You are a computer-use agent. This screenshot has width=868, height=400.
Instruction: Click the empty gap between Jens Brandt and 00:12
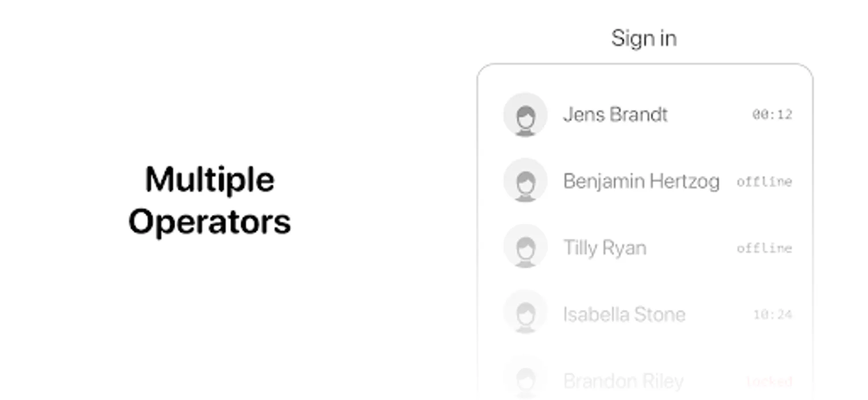click(x=709, y=115)
